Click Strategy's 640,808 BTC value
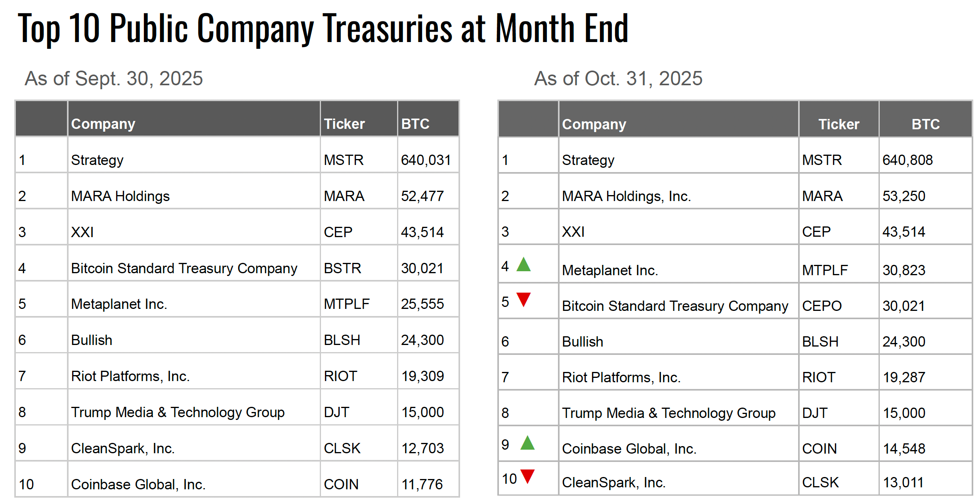The height and width of the screenshot is (502, 980). [x=907, y=160]
